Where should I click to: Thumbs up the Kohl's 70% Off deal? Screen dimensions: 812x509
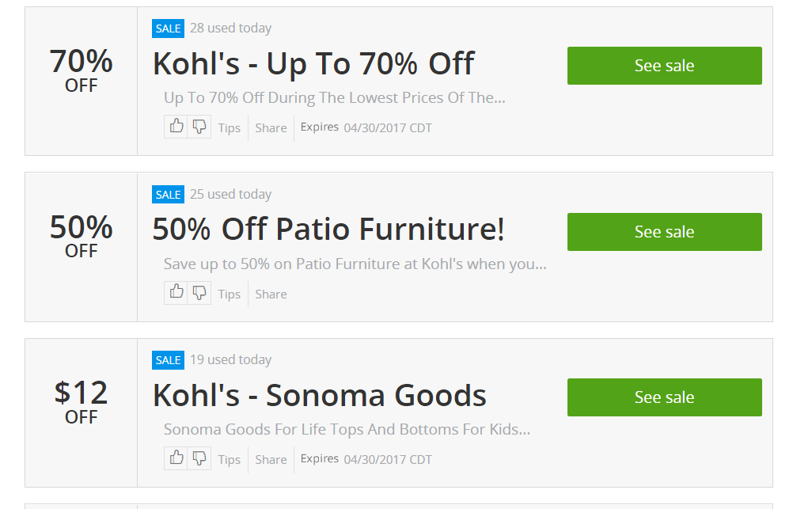click(x=176, y=127)
